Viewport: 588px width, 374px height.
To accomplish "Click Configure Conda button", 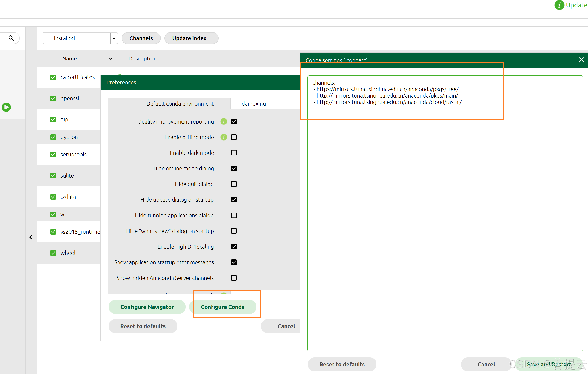I will (x=222, y=307).
